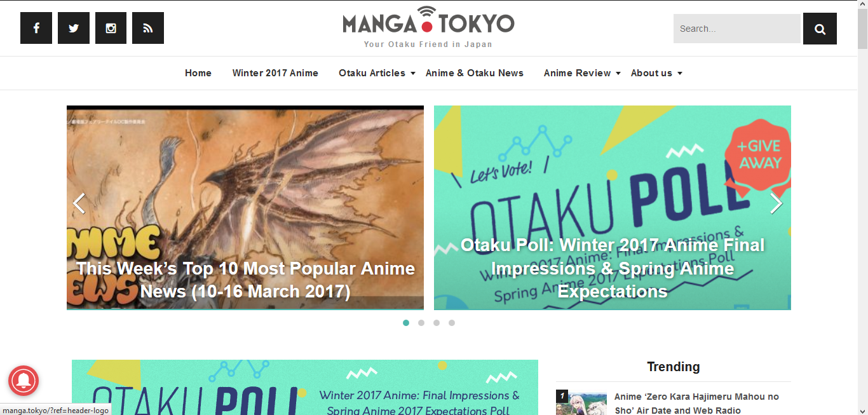Open the RSS feed icon
Screen dimensions: 868x415
pyautogui.click(x=148, y=28)
